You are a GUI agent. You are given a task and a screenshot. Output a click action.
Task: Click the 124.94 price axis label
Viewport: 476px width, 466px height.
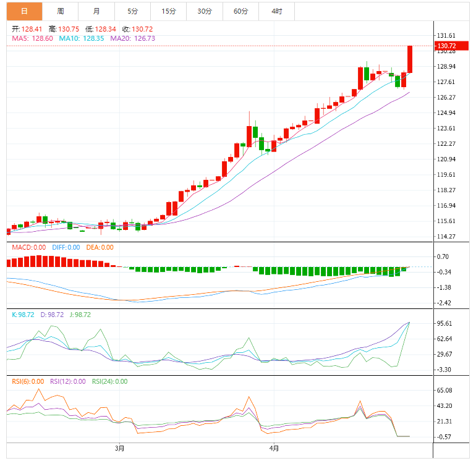446,113
